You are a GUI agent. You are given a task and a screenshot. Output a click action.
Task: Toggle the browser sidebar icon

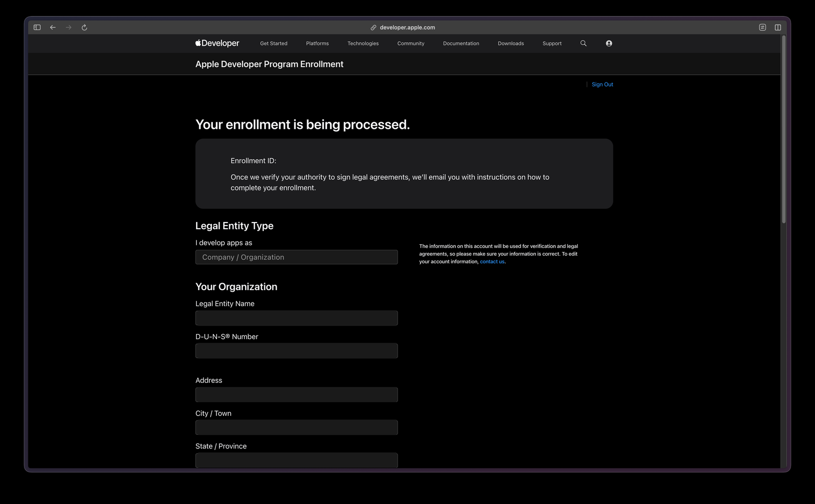tap(37, 27)
